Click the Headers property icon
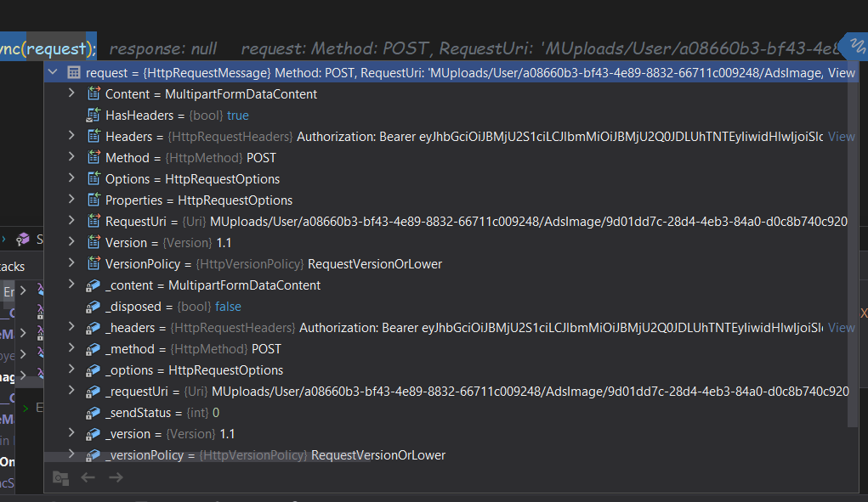Screen dimensions: 868x502 [94, 136]
